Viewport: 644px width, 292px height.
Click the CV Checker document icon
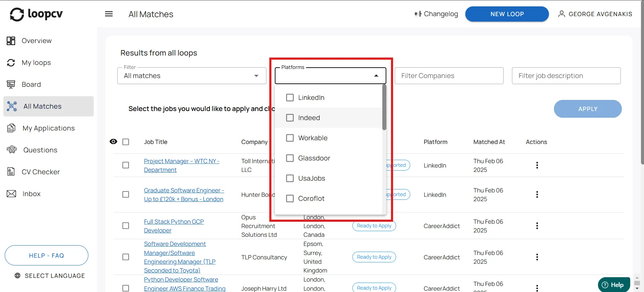pos(11,172)
